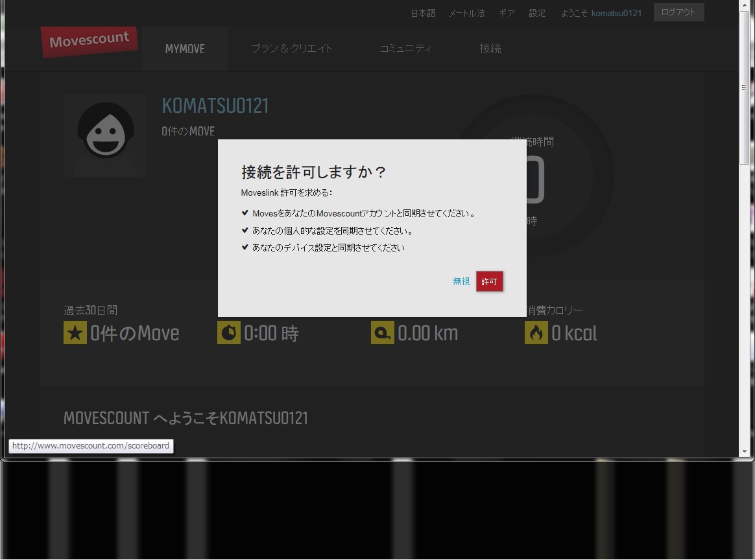Viewport: 755px width, 560px height.
Task: Click the dialog title 接続を許可しますか？
Action: point(313,172)
